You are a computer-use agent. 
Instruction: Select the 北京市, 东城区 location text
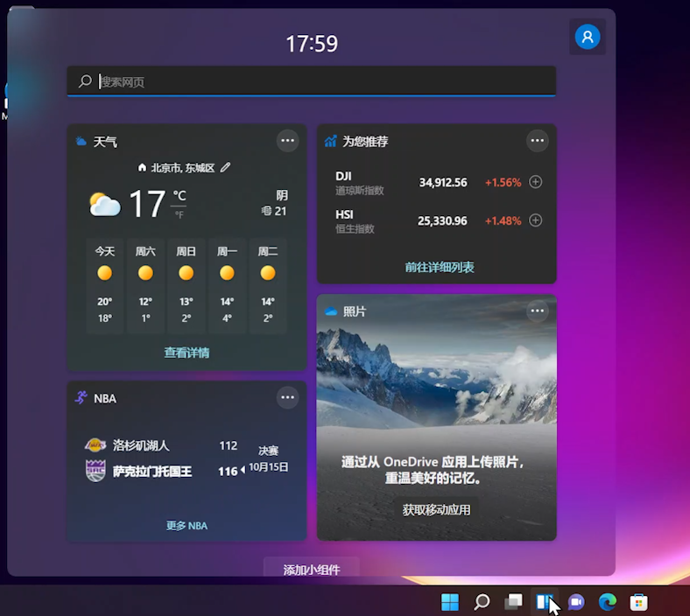[x=183, y=168]
